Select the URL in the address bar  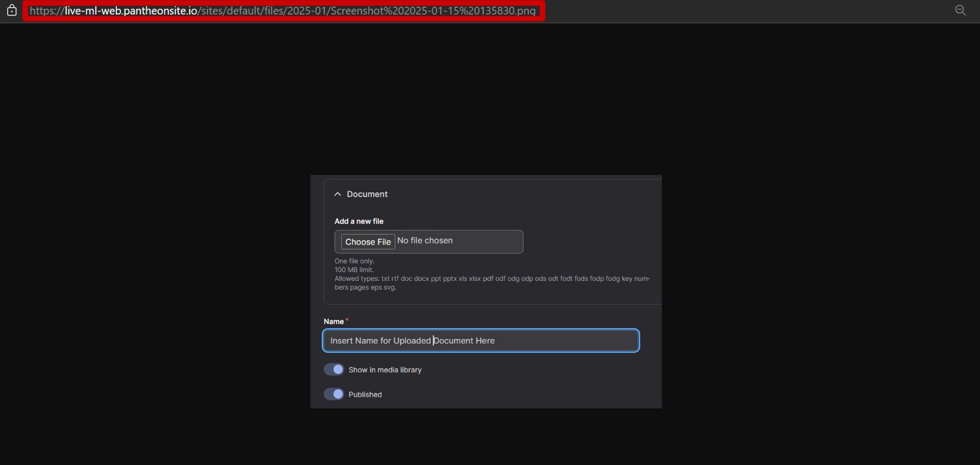(x=283, y=11)
